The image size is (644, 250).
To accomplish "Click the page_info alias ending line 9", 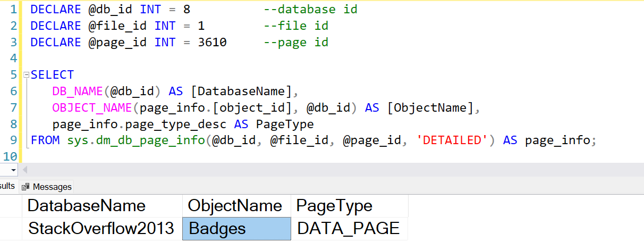I will (x=557, y=141).
